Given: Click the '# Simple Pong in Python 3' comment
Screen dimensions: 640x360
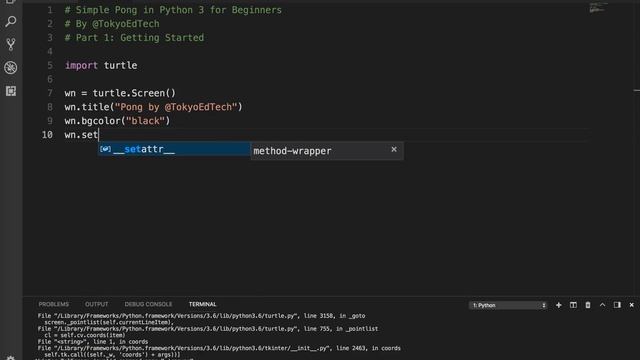Looking at the screenshot, I should tap(173, 10).
